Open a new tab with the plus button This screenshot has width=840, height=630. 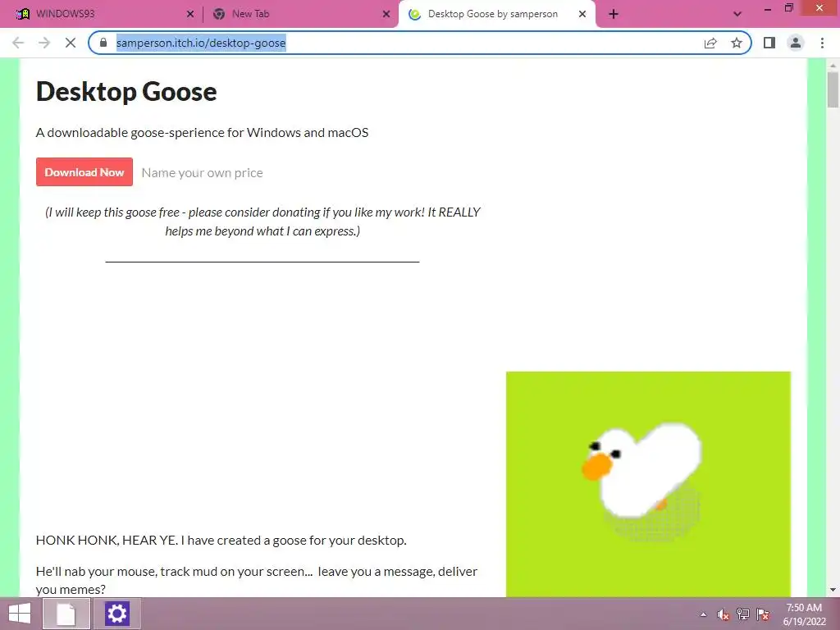[x=614, y=14]
